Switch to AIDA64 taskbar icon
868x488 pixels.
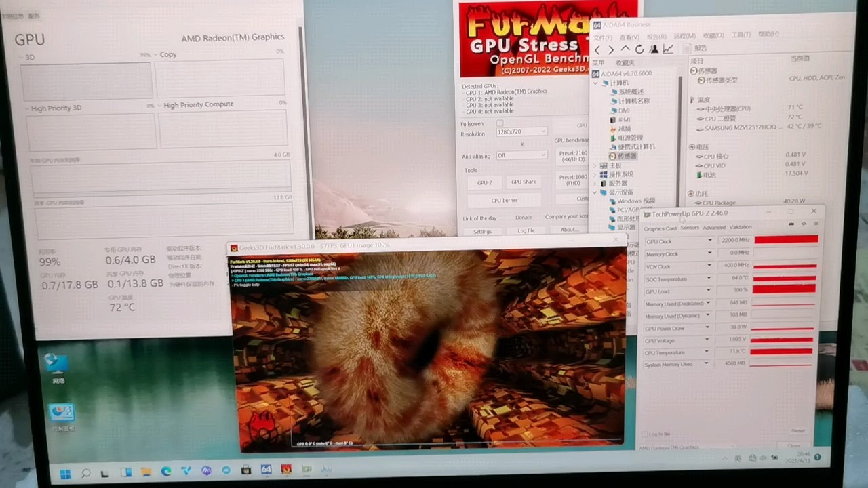(266, 469)
